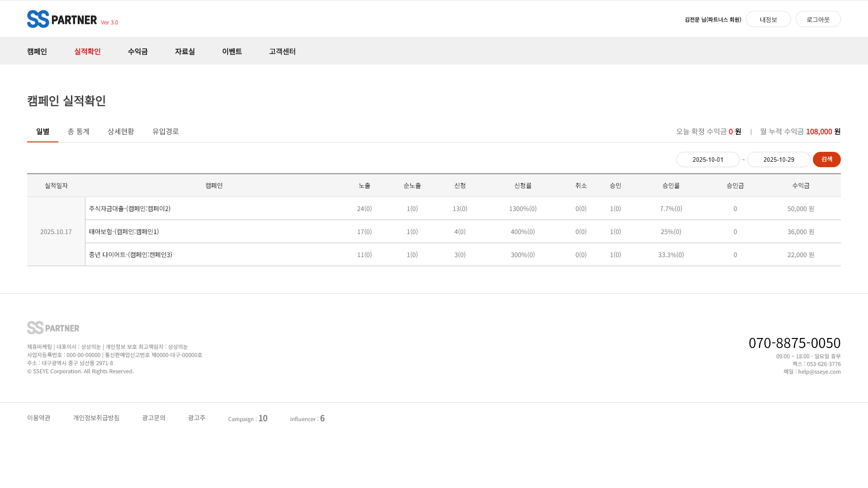868x488 pixels.
Task: Open the 유입경로 tab
Action: pyautogui.click(x=165, y=131)
